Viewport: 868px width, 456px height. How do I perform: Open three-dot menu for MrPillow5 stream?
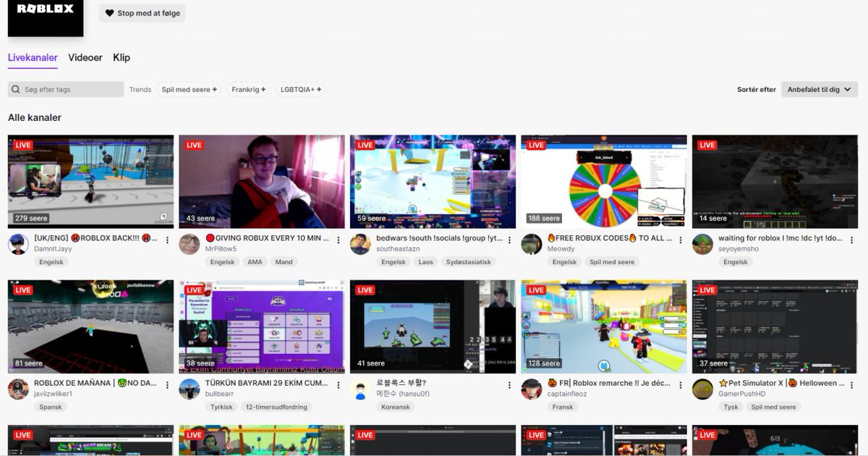(x=338, y=240)
